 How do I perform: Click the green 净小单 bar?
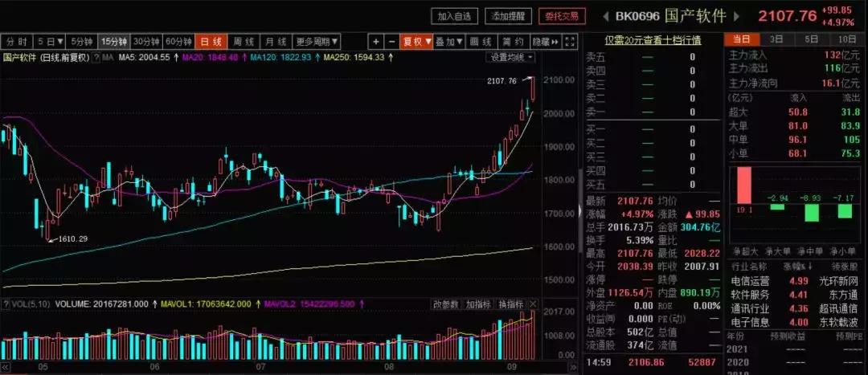click(x=845, y=210)
